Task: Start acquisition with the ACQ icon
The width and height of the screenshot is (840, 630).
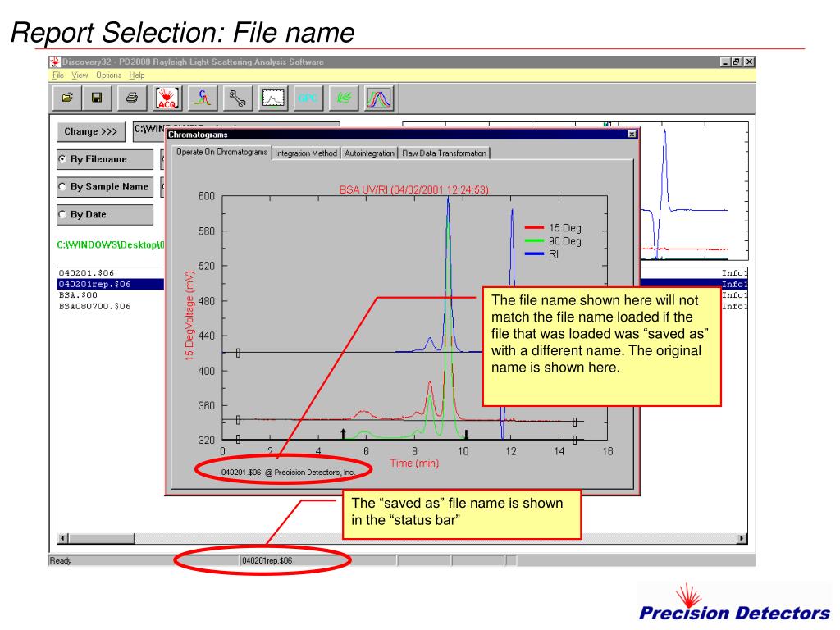Action: (x=167, y=98)
